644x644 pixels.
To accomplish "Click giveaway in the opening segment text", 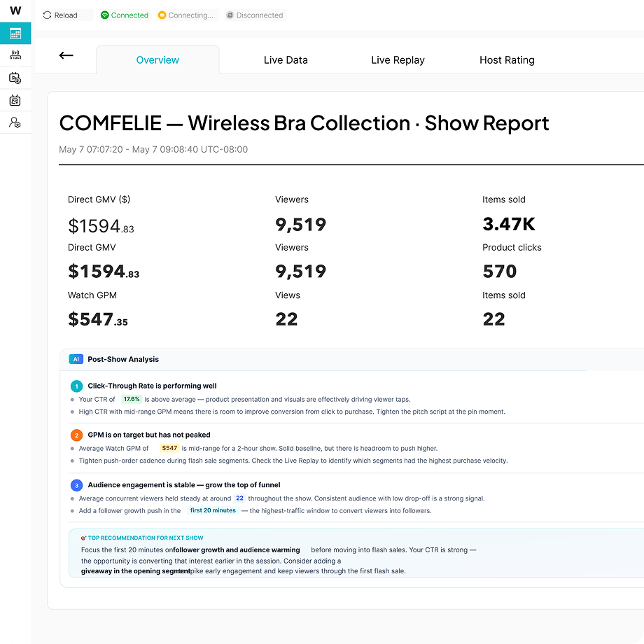I will coord(136,571).
